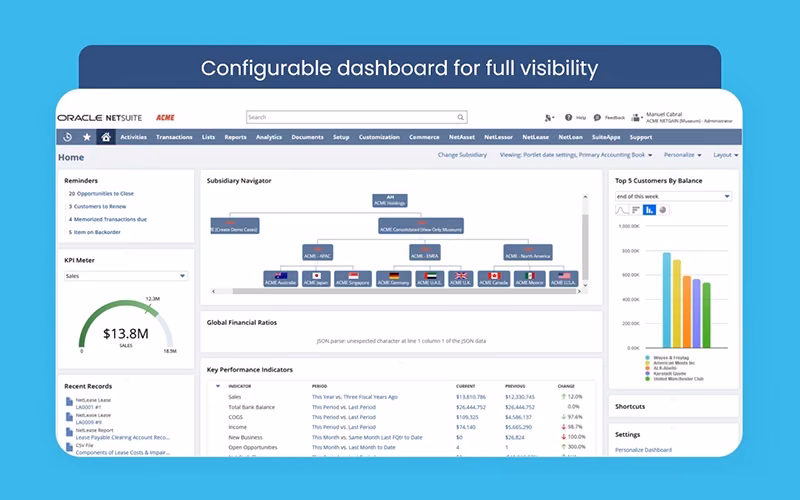The image size is (800, 500).
Task: Select the ACME Holdings root node
Action: 390,201
